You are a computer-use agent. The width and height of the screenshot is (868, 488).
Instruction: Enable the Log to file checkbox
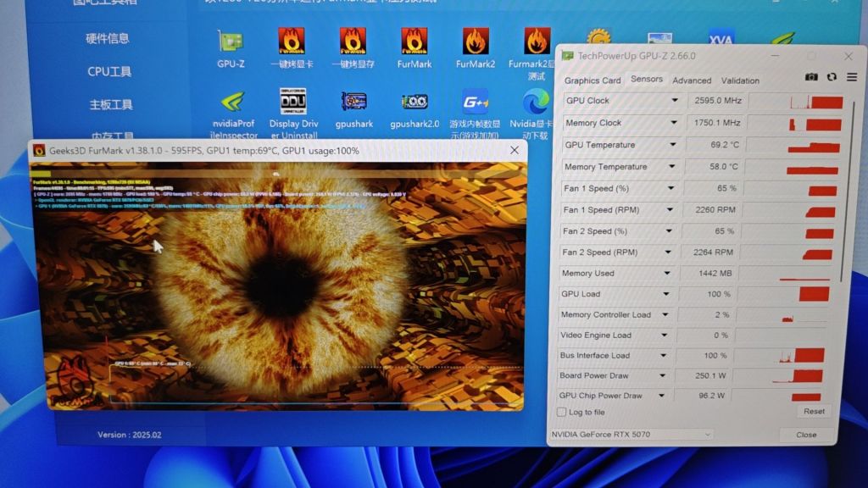coord(561,413)
